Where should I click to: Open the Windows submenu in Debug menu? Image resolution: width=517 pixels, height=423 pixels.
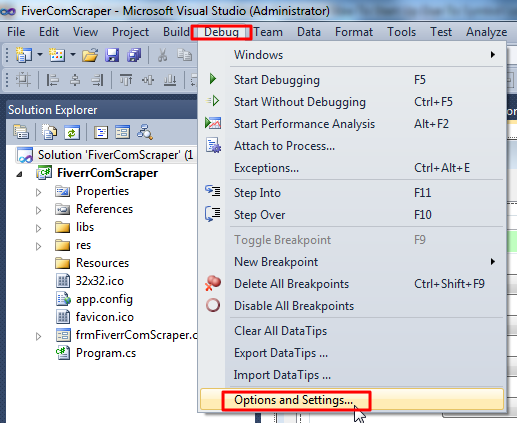352,55
